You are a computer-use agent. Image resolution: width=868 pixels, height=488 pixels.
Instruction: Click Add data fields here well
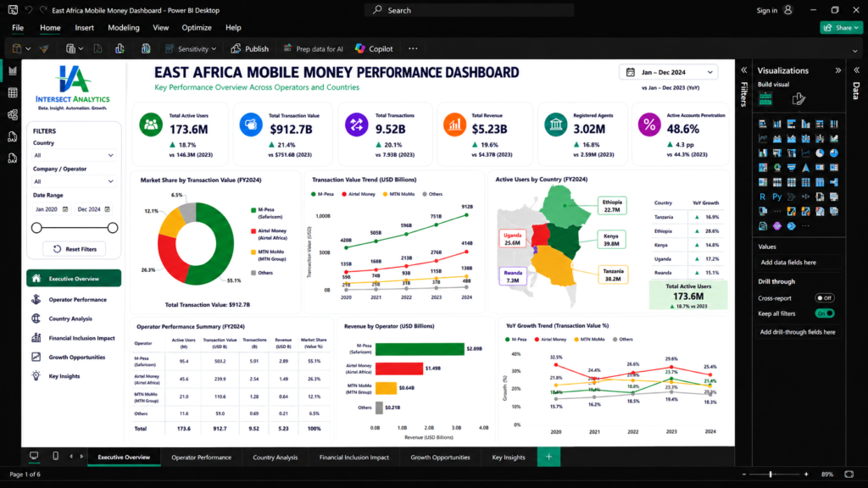(x=799, y=263)
